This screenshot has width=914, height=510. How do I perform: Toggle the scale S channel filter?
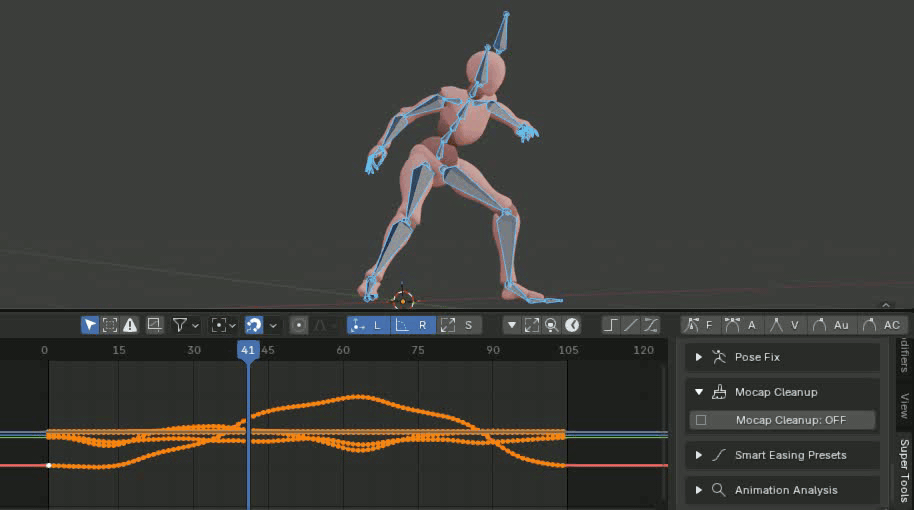coord(459,325)
